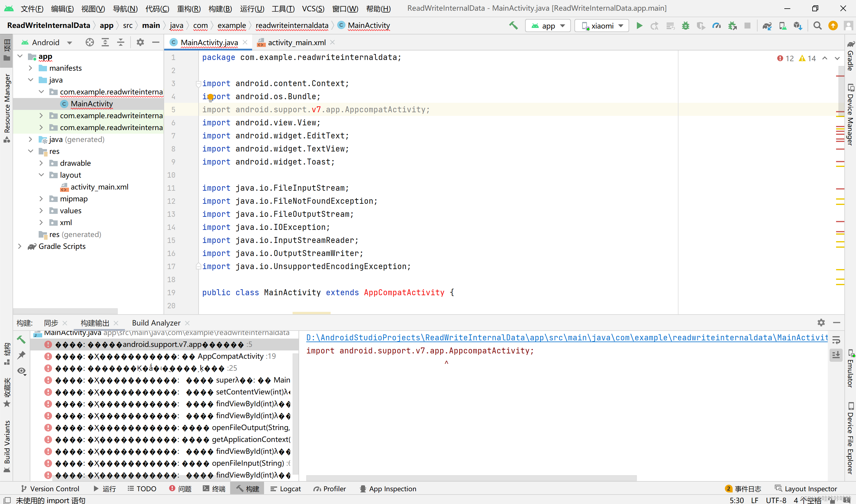Click the Debug app bug icon
856x504 pixels.
coord(685,26)
